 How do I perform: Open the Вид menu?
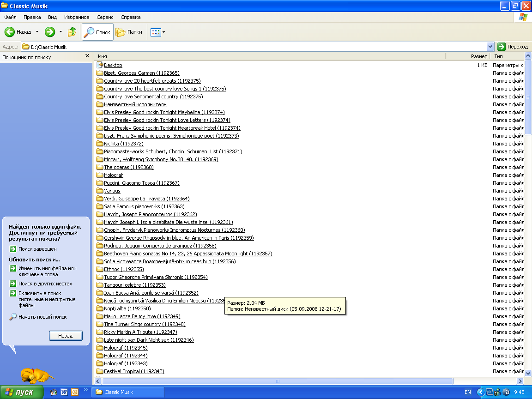click(52, 17)
